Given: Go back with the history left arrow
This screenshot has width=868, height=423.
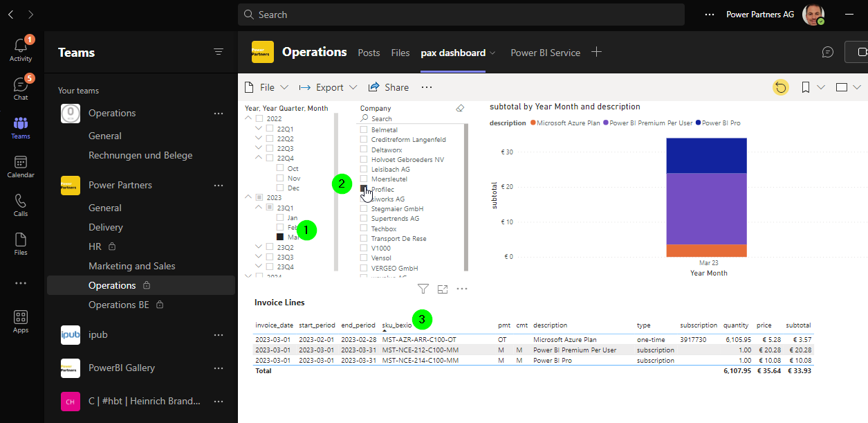Looking at the screenshot, I should coord(10,14).
